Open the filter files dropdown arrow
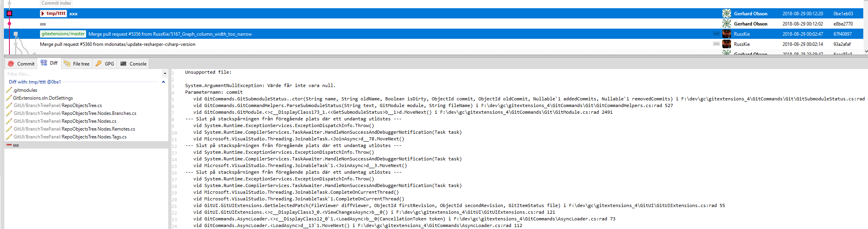Screen dimensions: 868x229 [x=165, y=74]
